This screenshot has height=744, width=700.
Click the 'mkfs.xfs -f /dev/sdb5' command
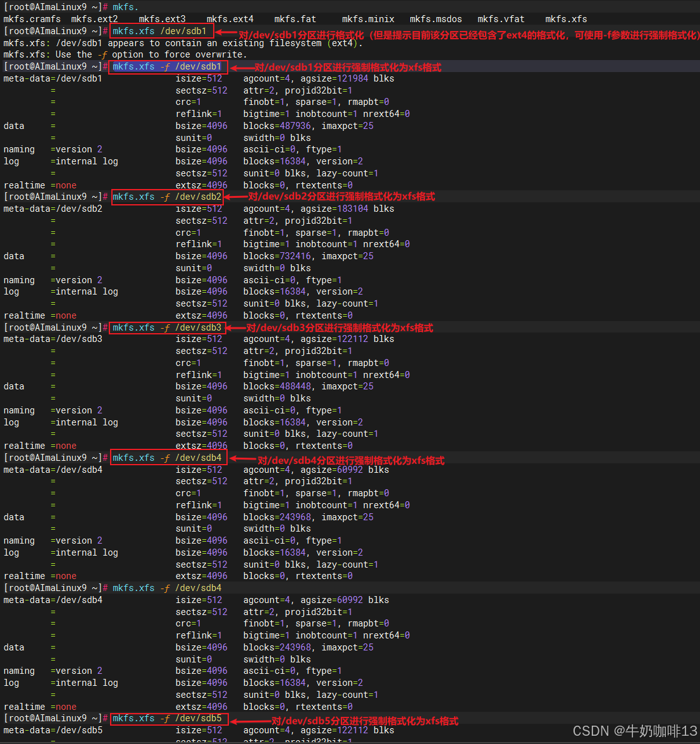(x=167, y=718)
